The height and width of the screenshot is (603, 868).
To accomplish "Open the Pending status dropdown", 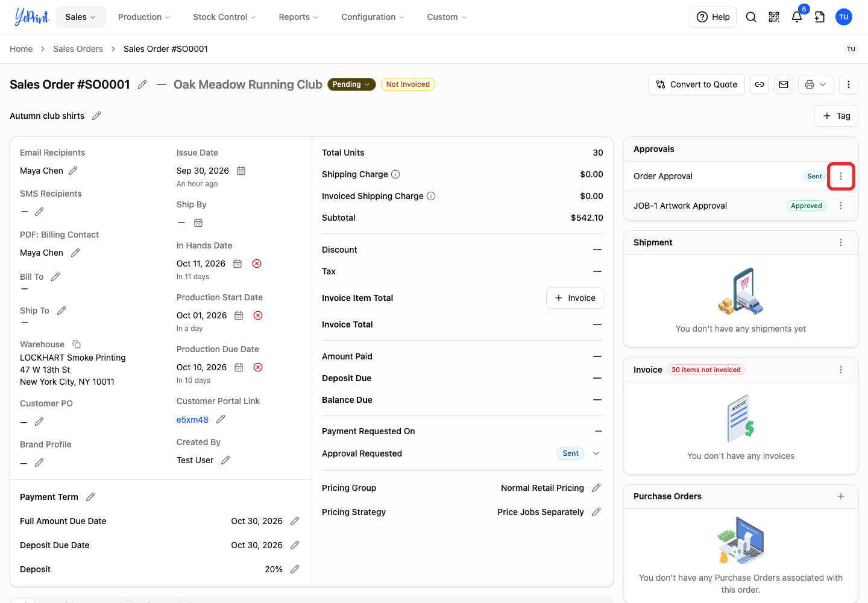I will click(x=351, y=84).
